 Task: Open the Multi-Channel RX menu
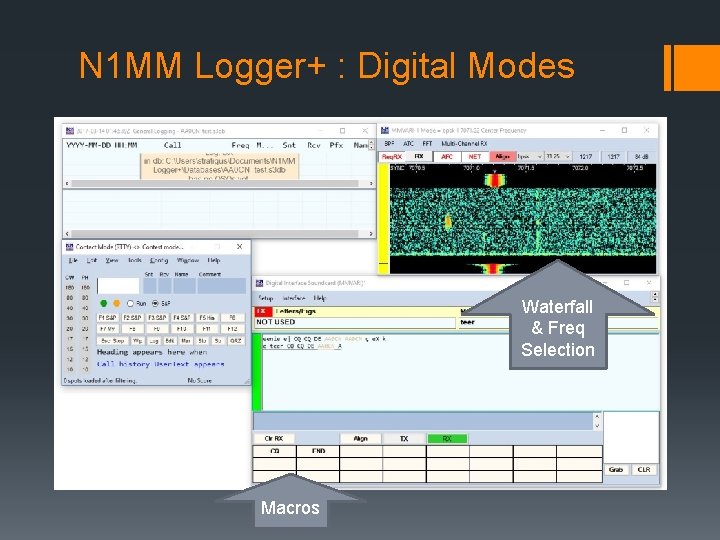click(x=464, y=144)
